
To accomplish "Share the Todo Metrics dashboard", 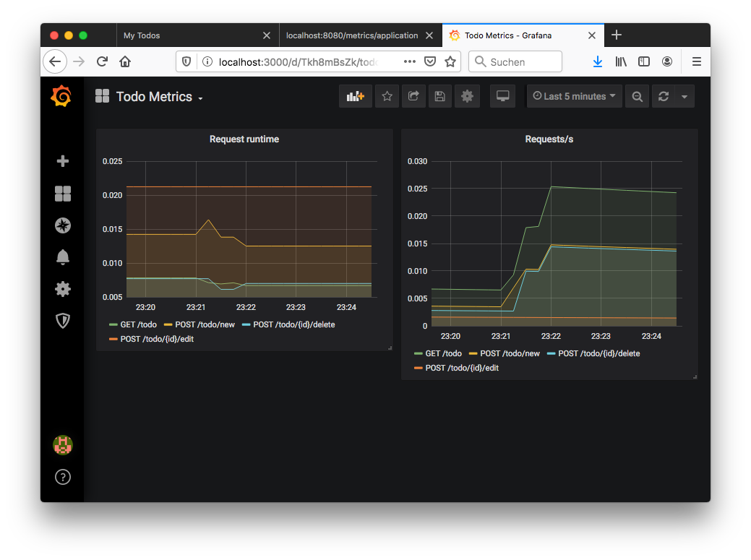I will pyautogui.click(x=413, y=96).
